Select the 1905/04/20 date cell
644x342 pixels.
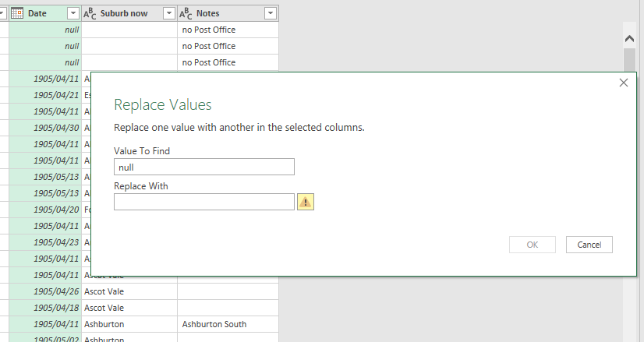point(45,210)
